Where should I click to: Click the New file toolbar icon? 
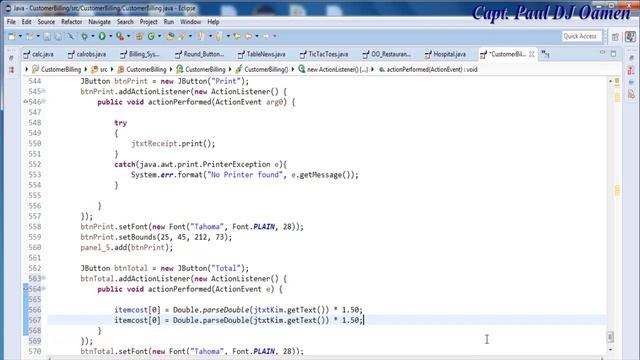[12, 36]
